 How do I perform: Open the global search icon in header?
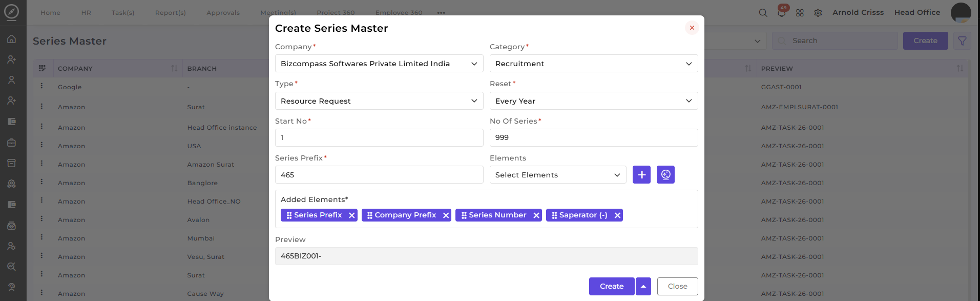pyautogui.click(x=763, y=13)
